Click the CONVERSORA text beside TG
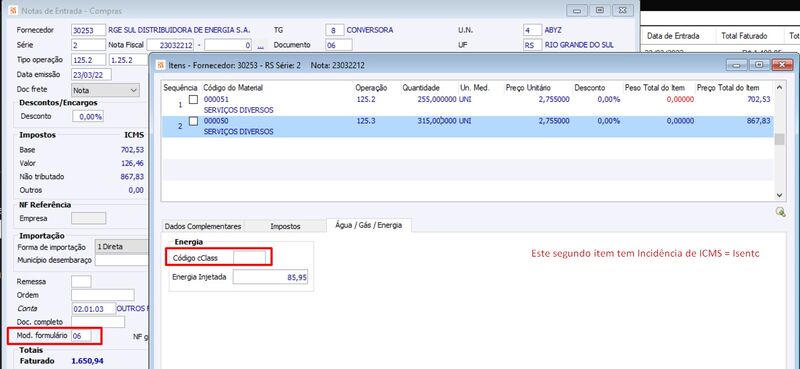Image resolution: width=800 pixels, height=369 pixels. tap(370, 30)
